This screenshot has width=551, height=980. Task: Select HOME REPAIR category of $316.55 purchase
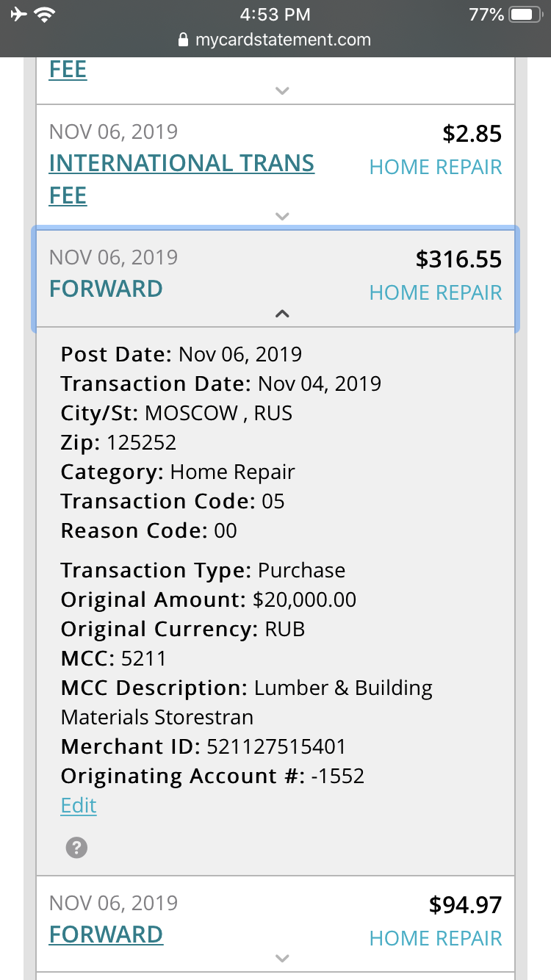coord(436,292)
